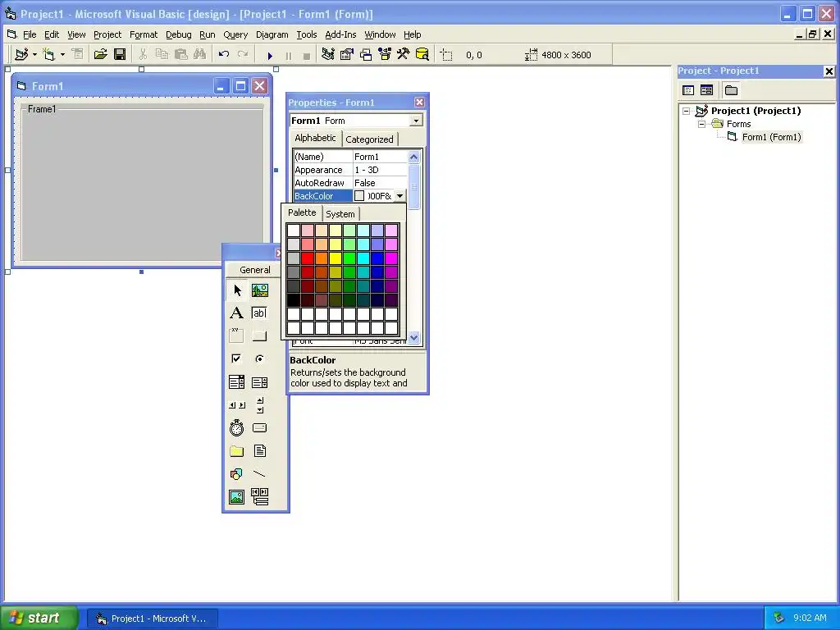This screenshot has height=630, width=840.
Task: Select the CommandButton control in the toolbox
Action: pyautogui.click(x=260, y=336)
